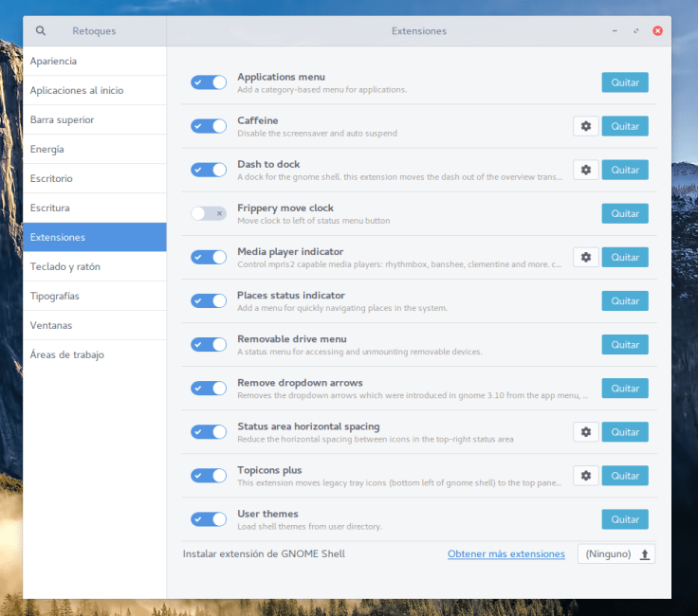Select Apariencia in the sidebar
The height and width of the screenshot is (616, 698).
53,61
